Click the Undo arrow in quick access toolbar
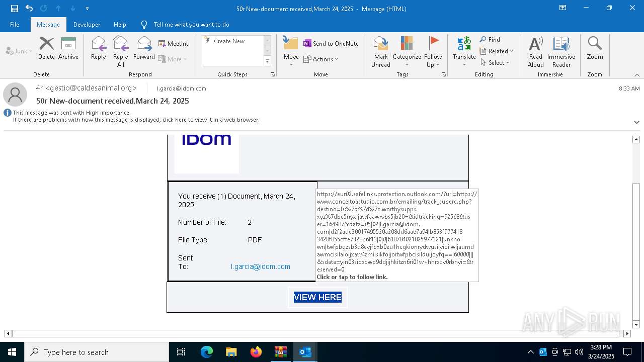Image resolution: width=644 pixels, height=362 pixels. coord(29,9)
